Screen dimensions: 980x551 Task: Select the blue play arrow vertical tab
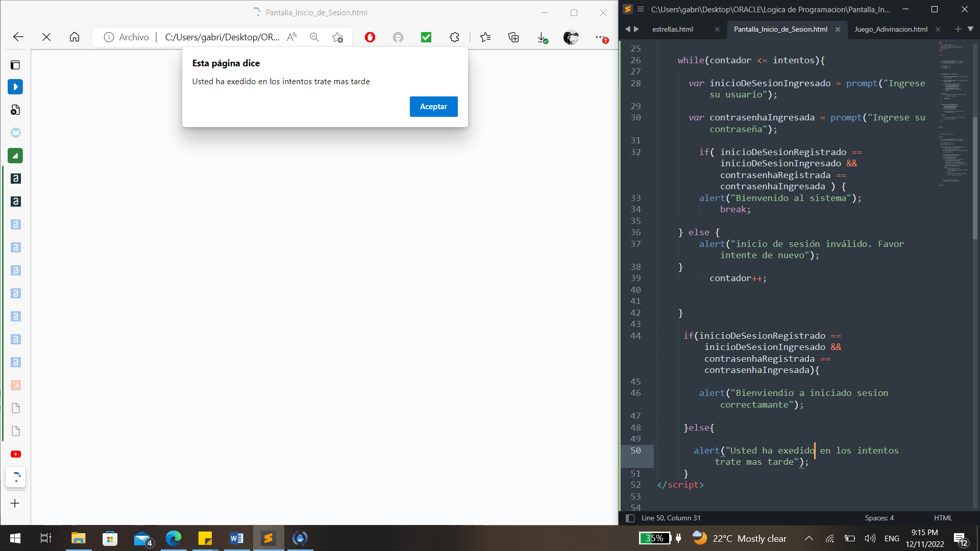point(15,87)
